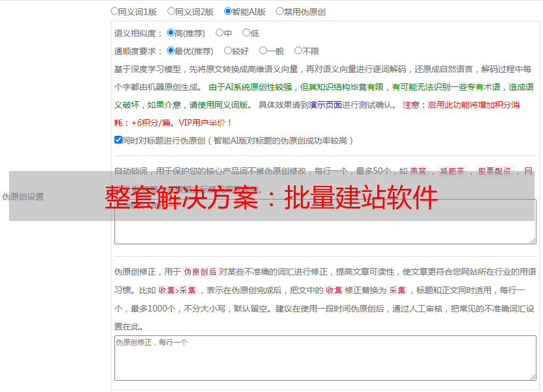Select the 同义词2版 radio option
Viewport: 543px width, 392px height.
(x=172, y=11)
